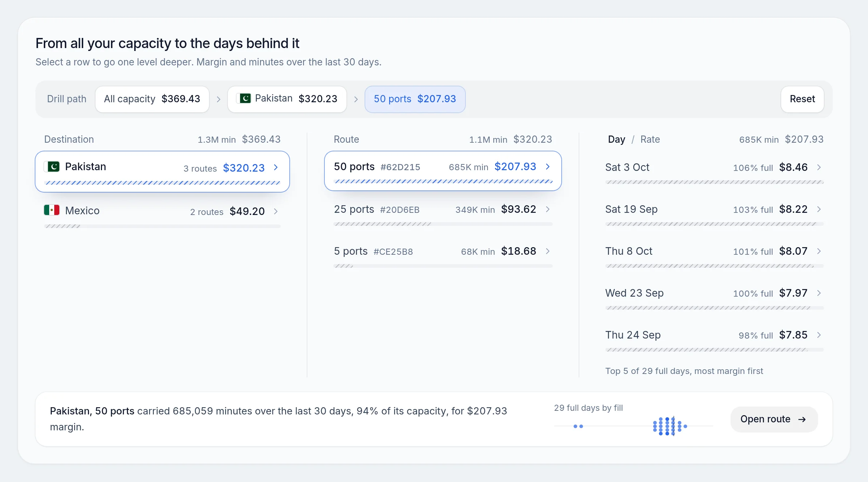Select the All capacity breadcrumb chip

152,99
